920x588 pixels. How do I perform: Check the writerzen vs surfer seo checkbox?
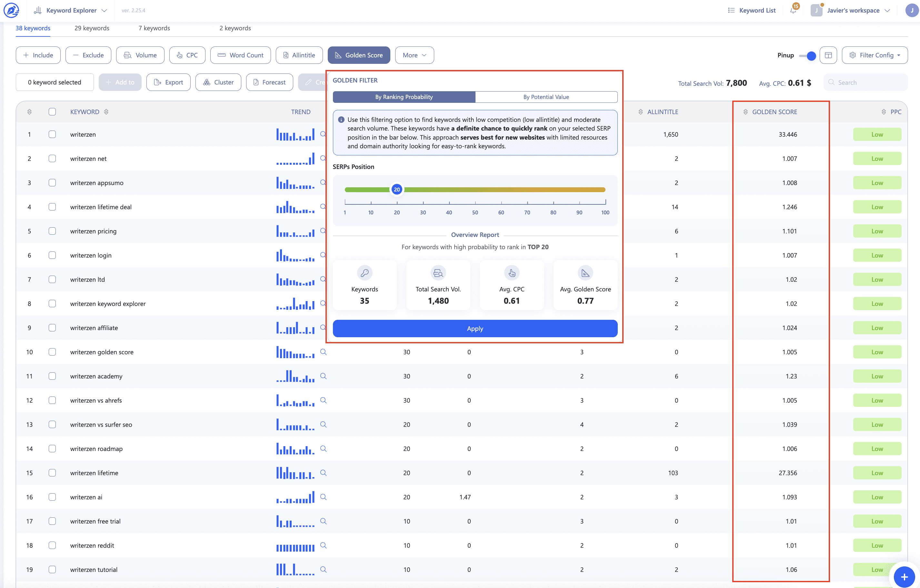(x=52, y=425)
